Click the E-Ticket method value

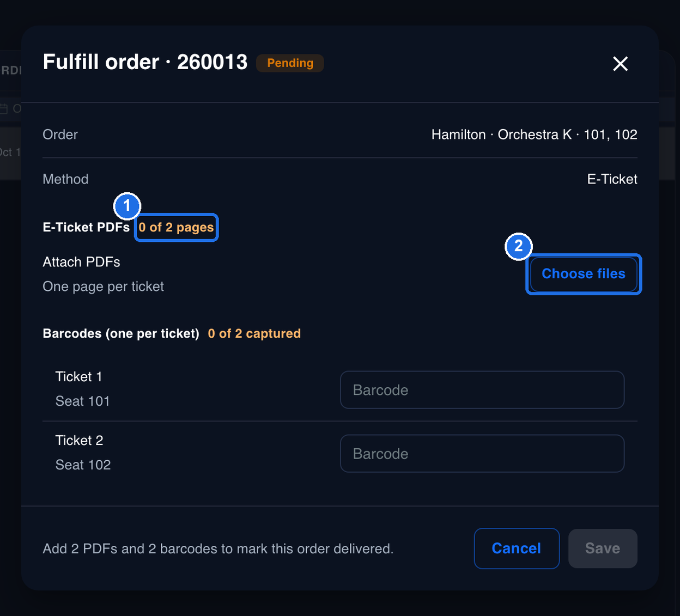[x=612, y=179]
